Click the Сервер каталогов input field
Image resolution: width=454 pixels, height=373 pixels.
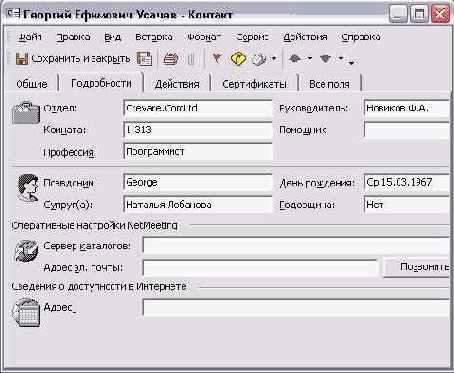pyautogui.click(x=296, y=246)
